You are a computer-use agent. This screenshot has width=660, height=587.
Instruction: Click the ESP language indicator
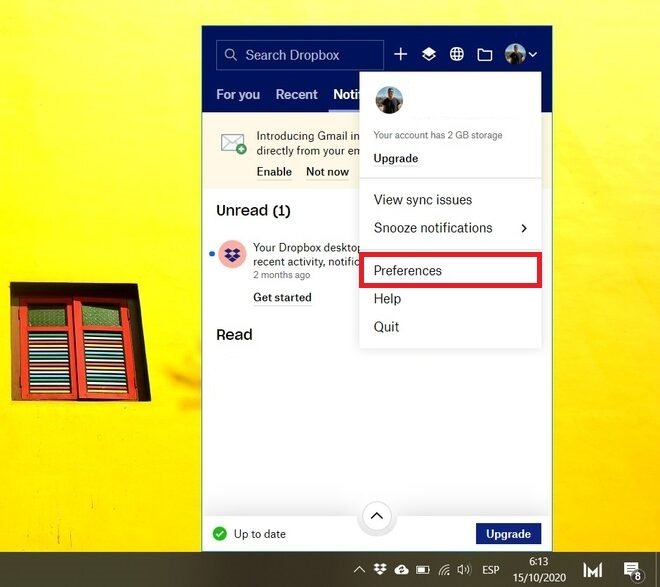click(x=490, y=570)
